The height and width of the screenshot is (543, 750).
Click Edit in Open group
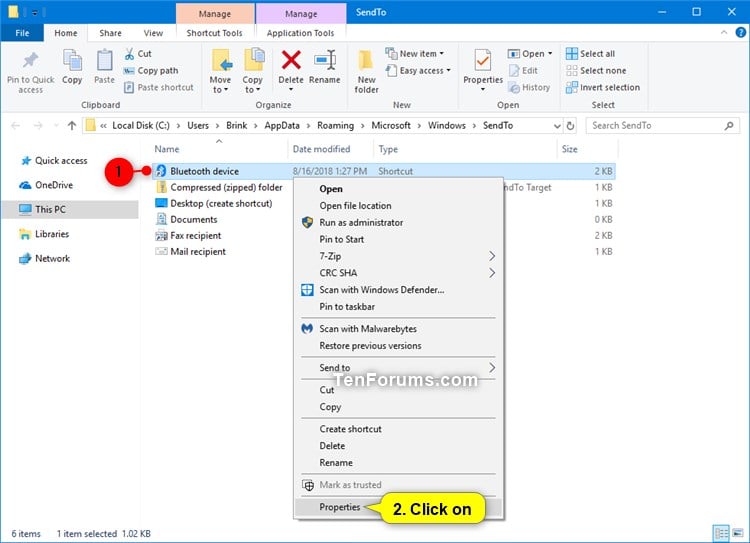(x=523, y=70)
